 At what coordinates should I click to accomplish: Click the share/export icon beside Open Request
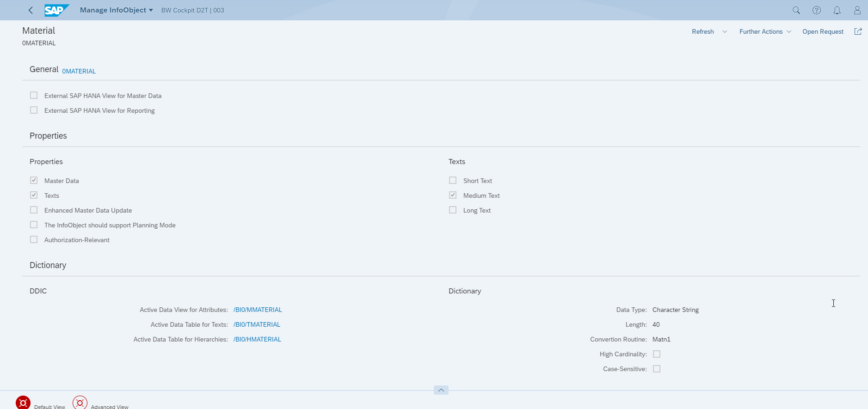858,31
